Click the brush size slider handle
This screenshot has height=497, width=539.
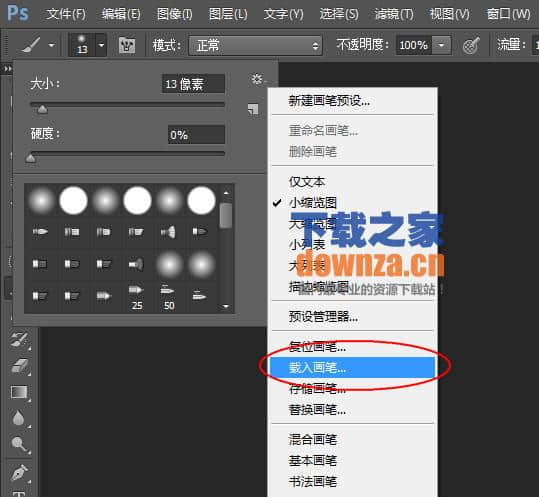click(x=42, y=110)
